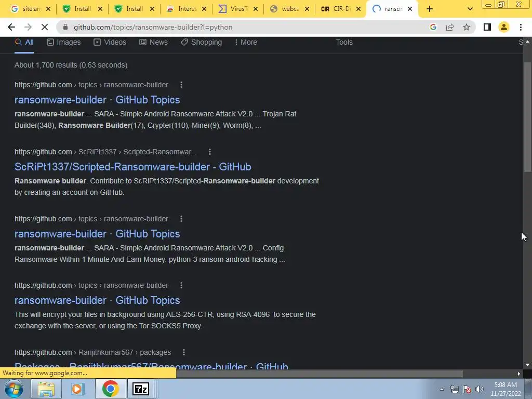Close the CIR-D tab
Screen dimensions: 532x399
point(358,9)
